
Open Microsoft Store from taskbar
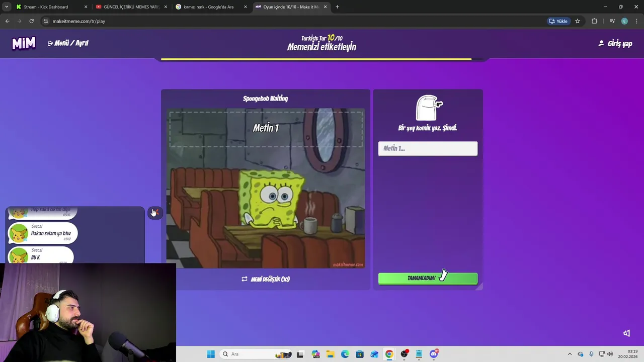(x=360, y=354)
